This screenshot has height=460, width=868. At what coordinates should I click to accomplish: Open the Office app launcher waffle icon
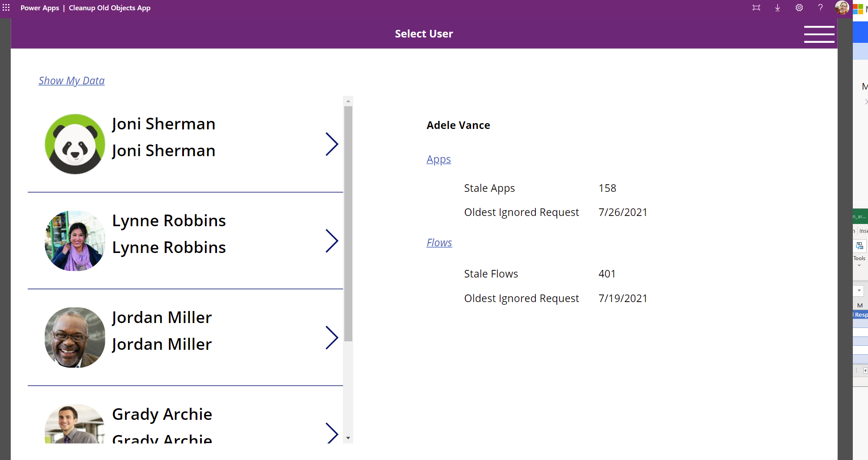tap(6, 8)
